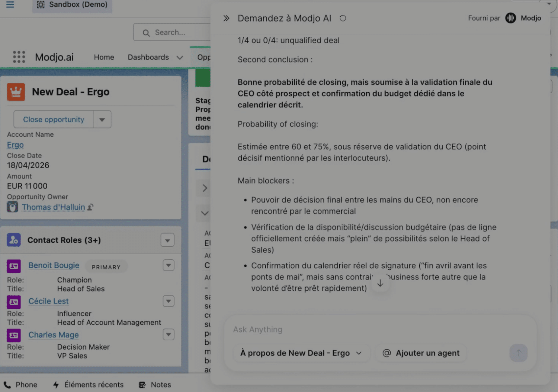Open Charles Mage contact card icon

[14, 335]
